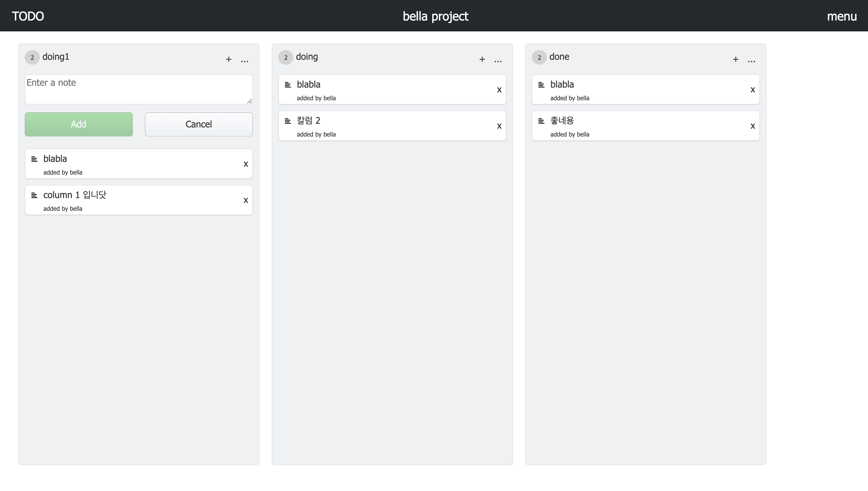
Task: Delete the blabla card in doing1 column
Action: pyautogui.click(x=246, y=164)
